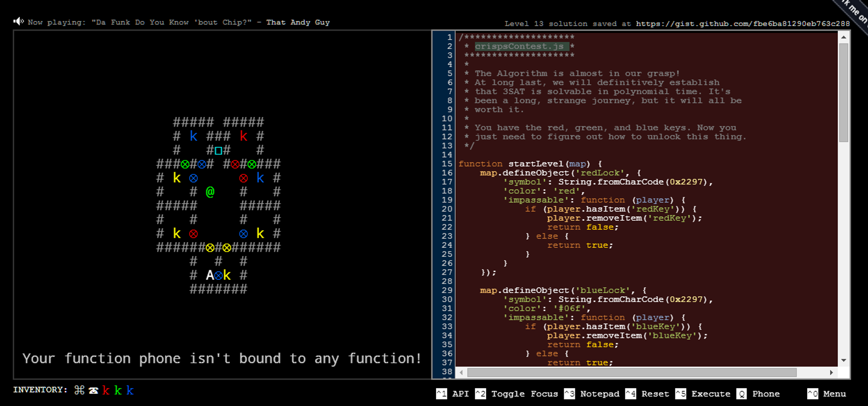
Task: Click the ^2 shortcut key icon
Action: click(x=480, y=394)
